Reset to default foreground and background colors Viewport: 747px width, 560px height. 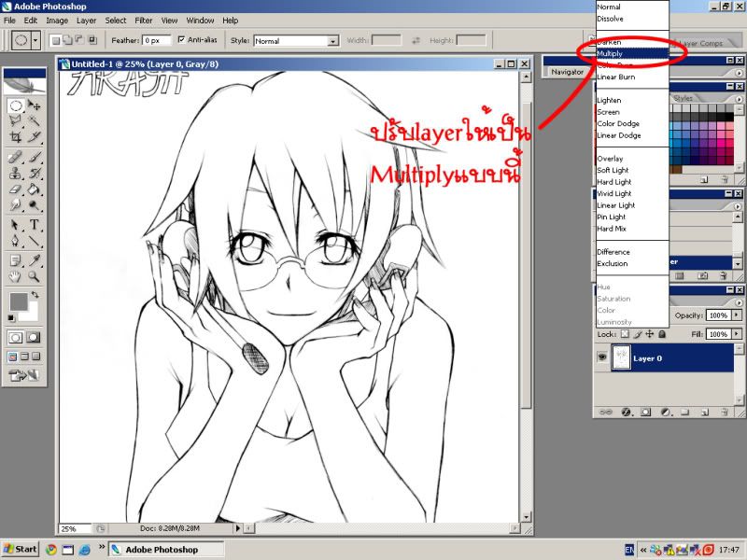coord(11,317)
